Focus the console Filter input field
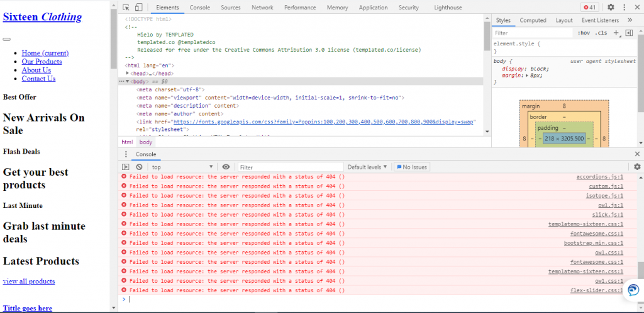 [x=291, y=167]
